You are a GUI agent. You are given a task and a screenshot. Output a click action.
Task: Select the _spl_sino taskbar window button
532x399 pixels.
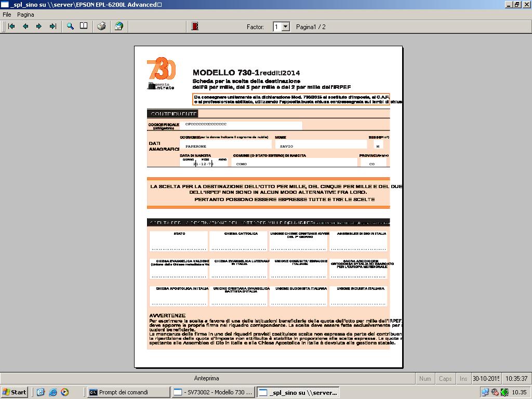(x=298, y=393)
